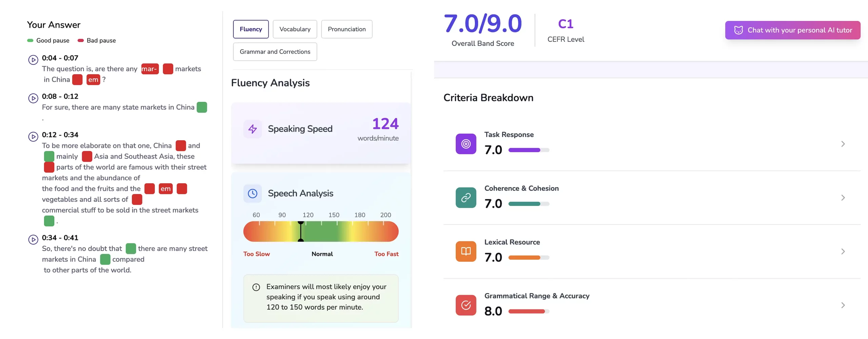Click the Speech Analysis clock icon
Image resolution: width=868 pixels, height=339 pixels.
252,193
